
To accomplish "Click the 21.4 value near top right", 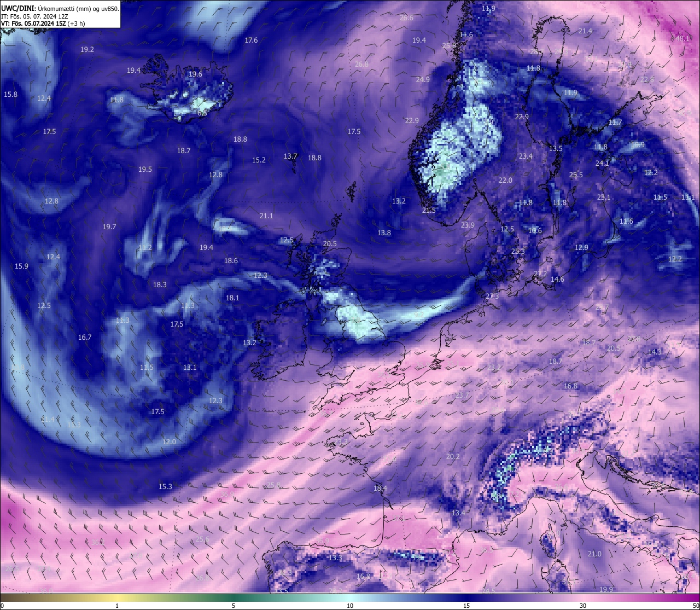I will point(585,31).
